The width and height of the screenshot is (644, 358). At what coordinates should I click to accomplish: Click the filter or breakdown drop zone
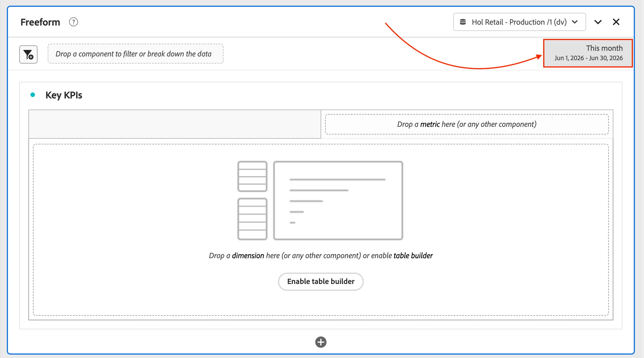[135, 54]
